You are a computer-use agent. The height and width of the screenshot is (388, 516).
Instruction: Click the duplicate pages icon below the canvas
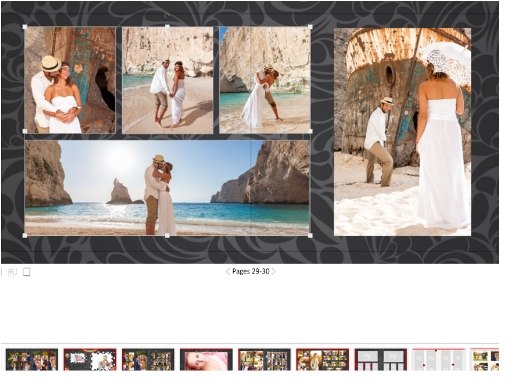[x=12, y=272]
